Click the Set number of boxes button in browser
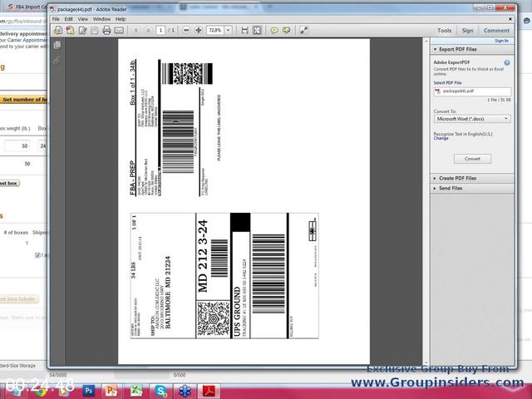The height and width of the screenshot is (399, 532). tap(23, 100)
